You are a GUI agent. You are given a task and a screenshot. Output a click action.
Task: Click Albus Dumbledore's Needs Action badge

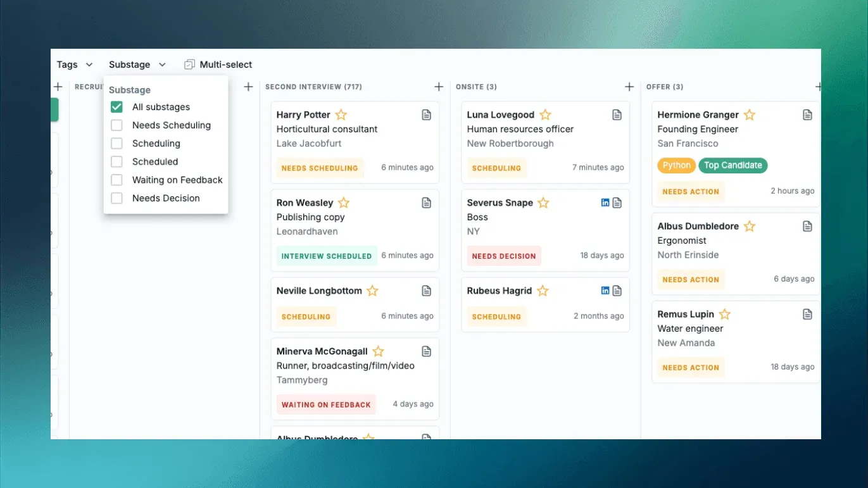[691, 280]
